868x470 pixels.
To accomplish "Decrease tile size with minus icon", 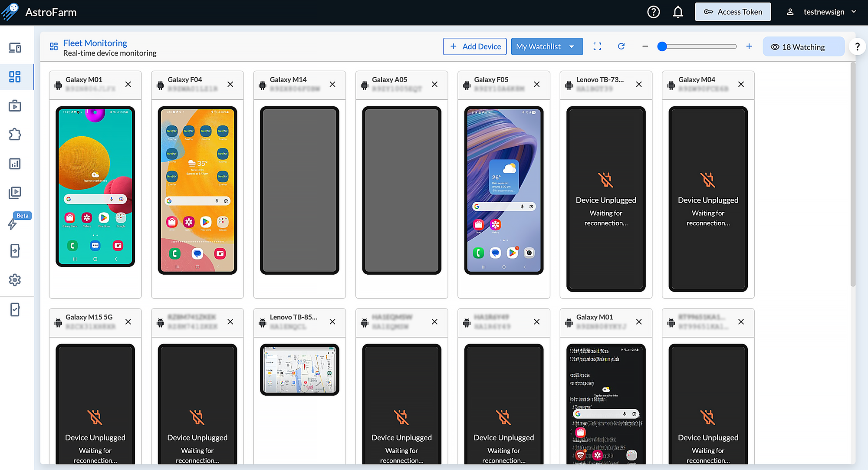I will (645, 46).
